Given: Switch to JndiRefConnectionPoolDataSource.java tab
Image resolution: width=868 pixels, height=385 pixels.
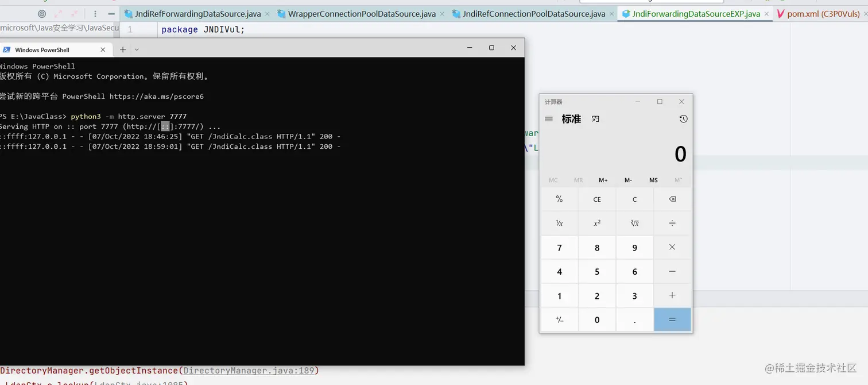Looking at the screenshot, I should click(x=534, y=14).
